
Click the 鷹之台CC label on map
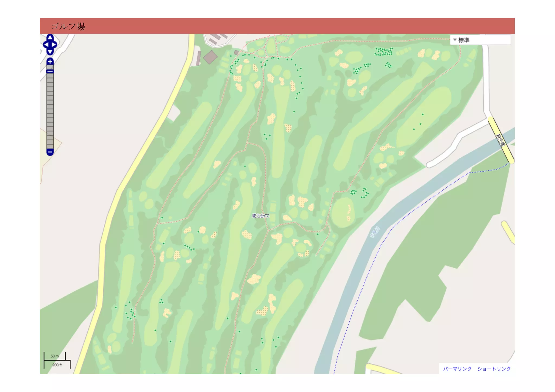[x=261, y=216]
